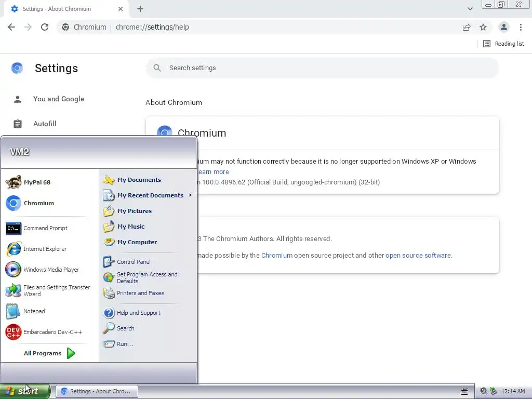Screen dimensions: 532x399
Task: Focus the Search settings field
Action: pos(322,68)
